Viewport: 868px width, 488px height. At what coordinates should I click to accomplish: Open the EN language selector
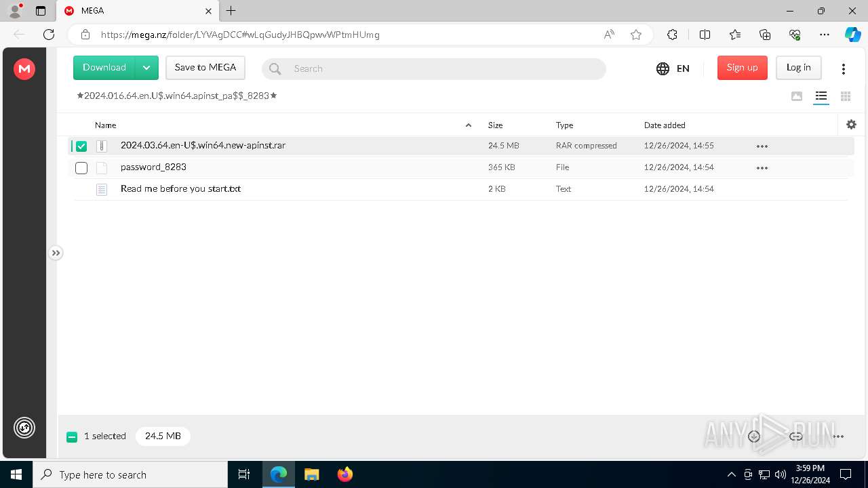point(673,68)
